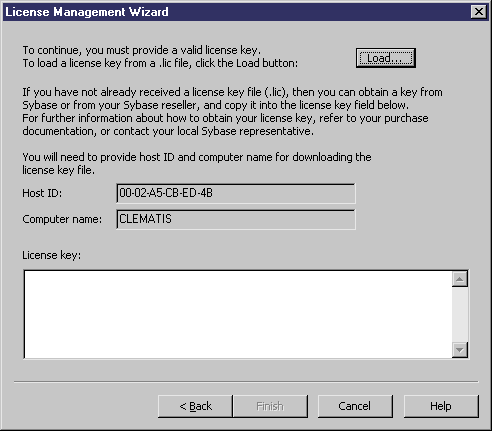Click the License key vertical scrollbar track
This screenshot has width=492, height=431.
click(460, 314)
